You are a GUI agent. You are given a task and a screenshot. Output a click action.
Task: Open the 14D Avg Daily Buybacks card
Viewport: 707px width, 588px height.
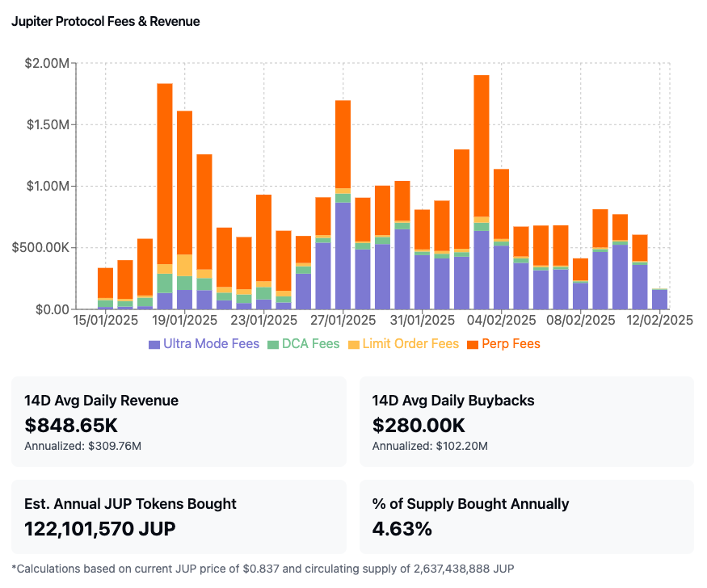526,422
